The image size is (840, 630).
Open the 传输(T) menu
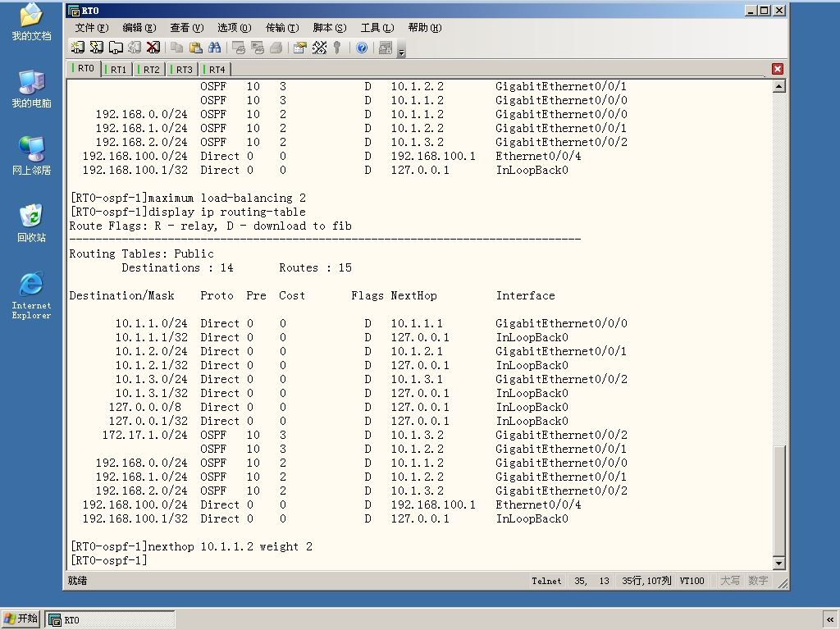click(x=282, y=28)
